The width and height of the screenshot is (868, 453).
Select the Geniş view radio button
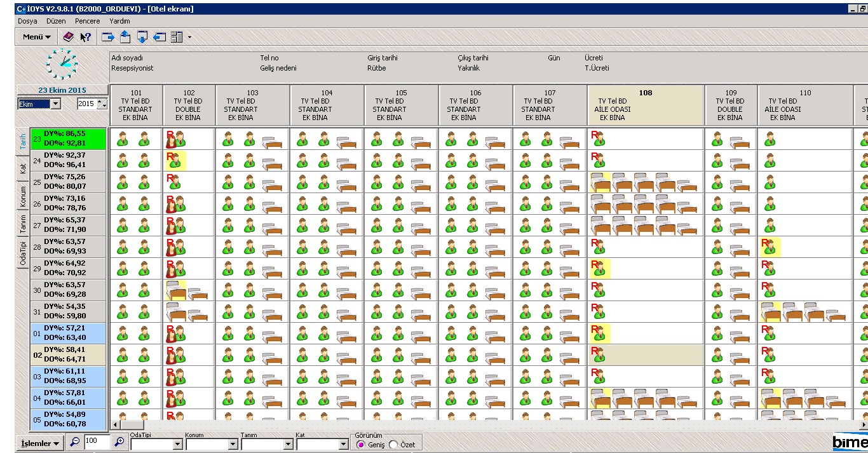pyautogui.click(x=361, y=445)
